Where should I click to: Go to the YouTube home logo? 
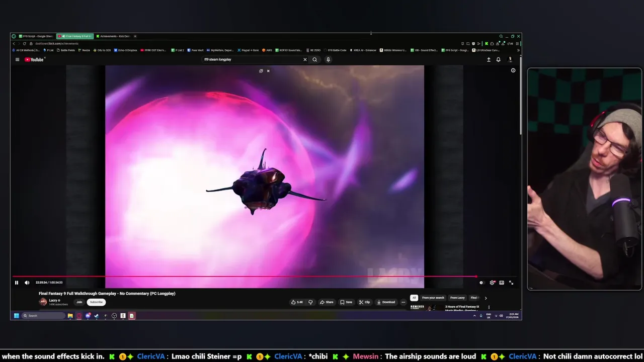tap(34, 59)
